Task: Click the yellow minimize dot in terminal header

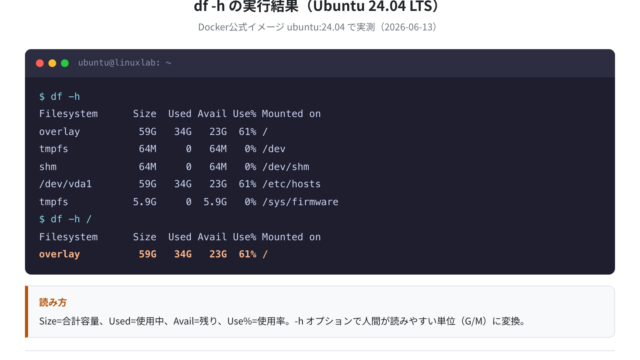Action: click(x=52, y=63)
